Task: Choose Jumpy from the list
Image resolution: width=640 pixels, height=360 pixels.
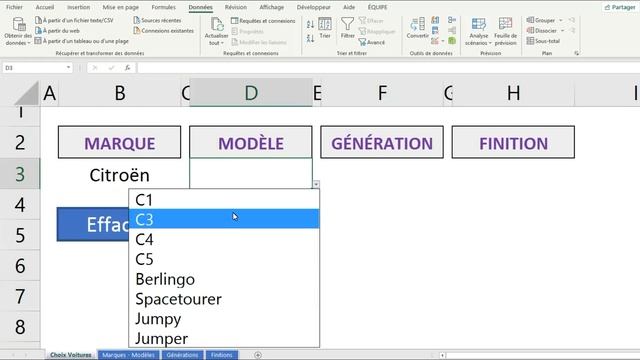Action: pos(224,318)
